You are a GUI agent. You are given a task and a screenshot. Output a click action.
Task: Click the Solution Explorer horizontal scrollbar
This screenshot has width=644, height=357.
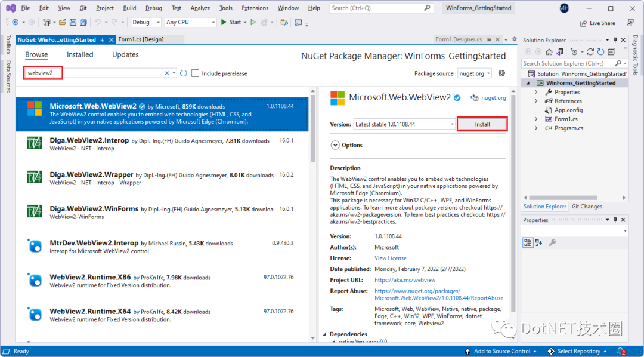pos(562,198)
